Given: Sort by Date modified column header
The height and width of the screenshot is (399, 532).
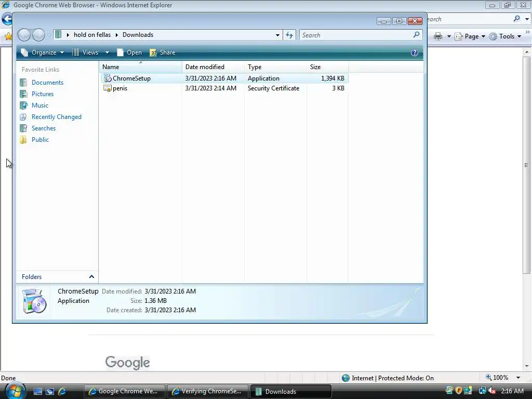Looking at the screenshot, I should [x=213, y=67].
